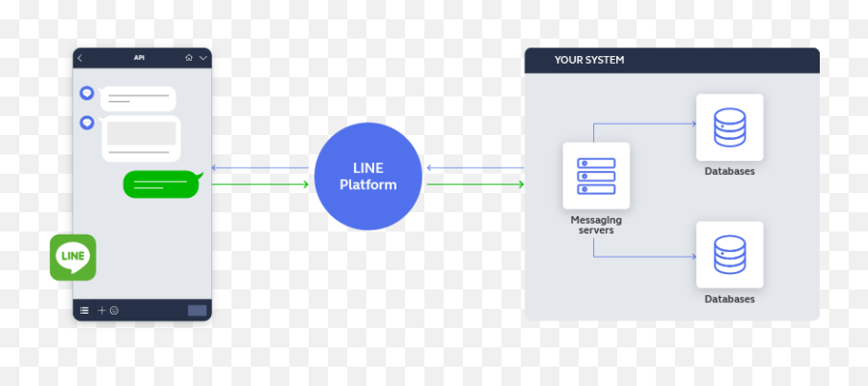868x386 pixels.
Task: Expand the chevron-down menu in the phone header
Action: [203, 58]
